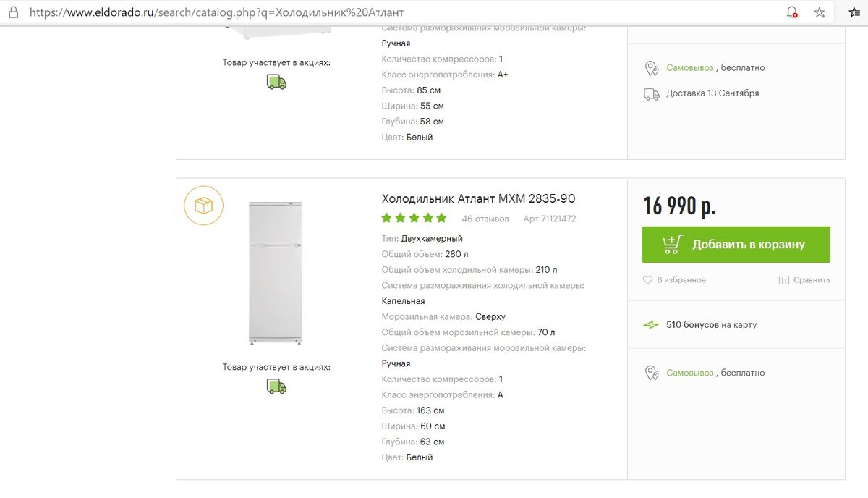The width and height of the screenshot is (868, 498).
Task: Click the green bonus arrows icon
Action: [651, 325]
